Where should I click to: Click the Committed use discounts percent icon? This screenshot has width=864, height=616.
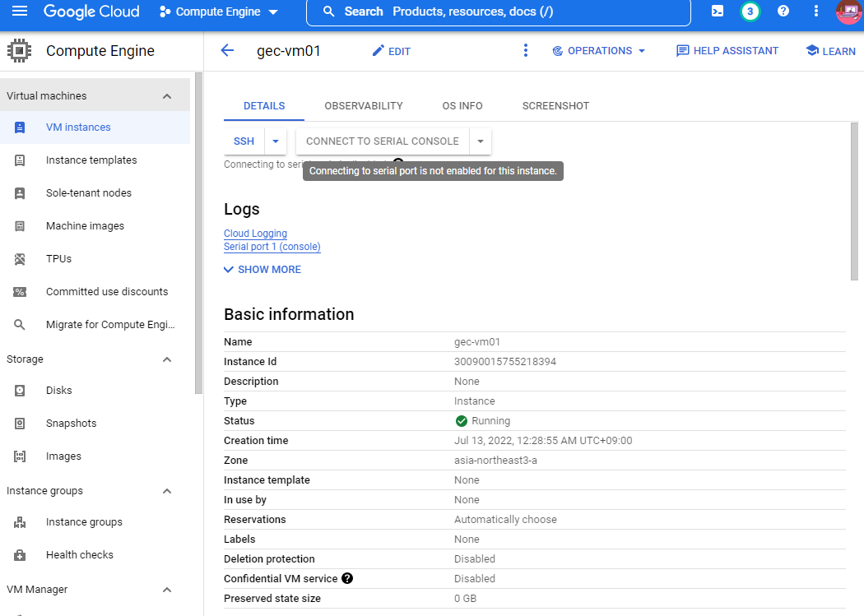19,292
